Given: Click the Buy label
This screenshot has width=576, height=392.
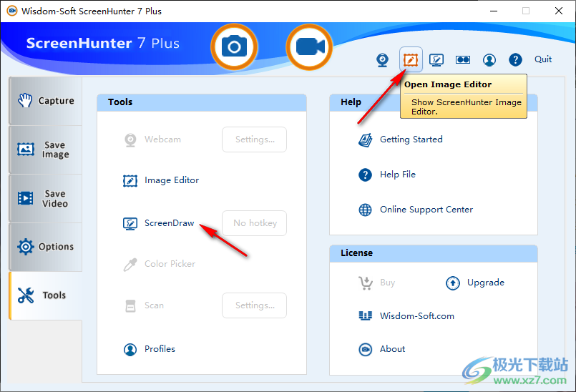Looking at the screenshot, I should tap(388, 283).
